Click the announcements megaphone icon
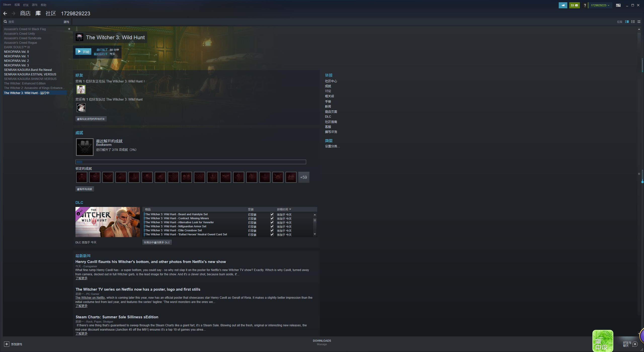 point(563,5)
